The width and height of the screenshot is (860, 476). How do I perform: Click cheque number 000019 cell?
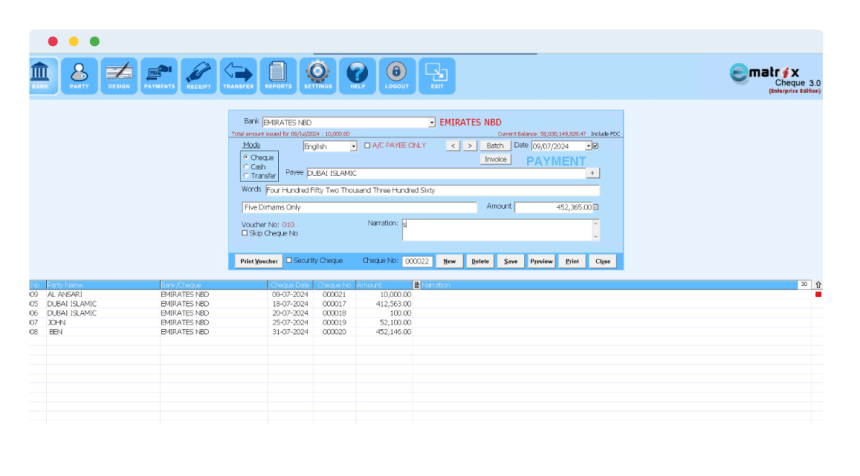click(334, 322)
